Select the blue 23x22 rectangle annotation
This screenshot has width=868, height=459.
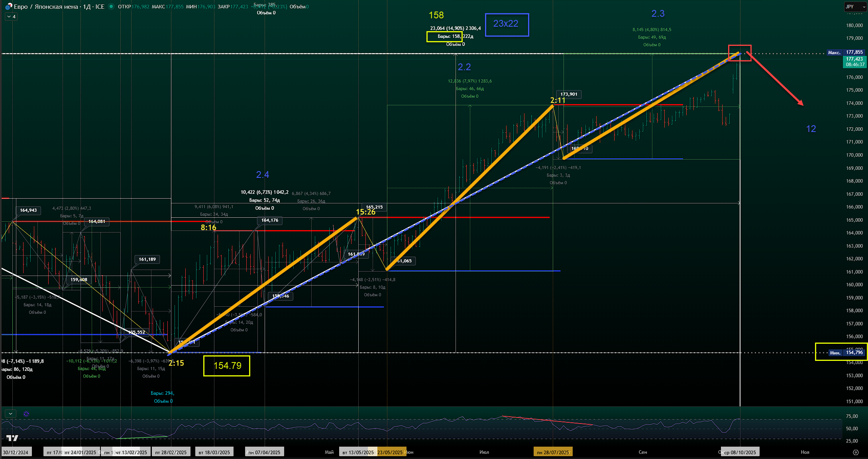point(507,25)
